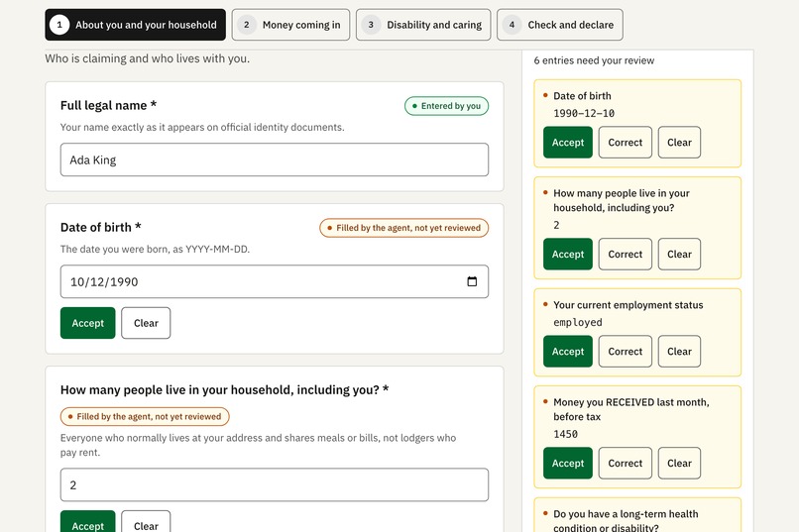Screen dimensions: 799x532
Task: Accept employment status in review panel
Action: point(568,352)
